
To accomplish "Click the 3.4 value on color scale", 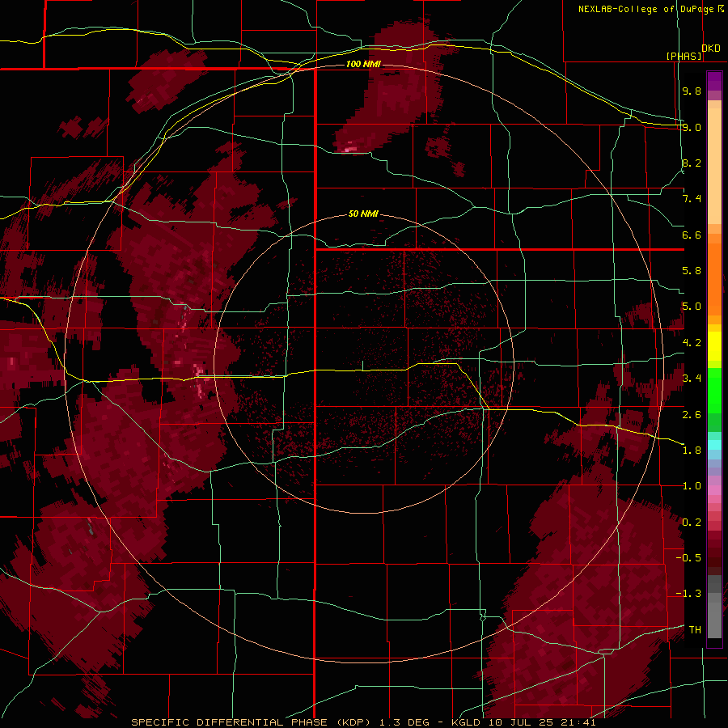I will 692,379.
